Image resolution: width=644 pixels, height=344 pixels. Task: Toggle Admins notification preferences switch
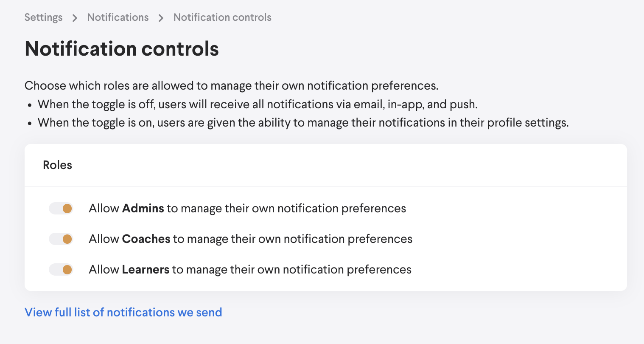tap(61, 209)
